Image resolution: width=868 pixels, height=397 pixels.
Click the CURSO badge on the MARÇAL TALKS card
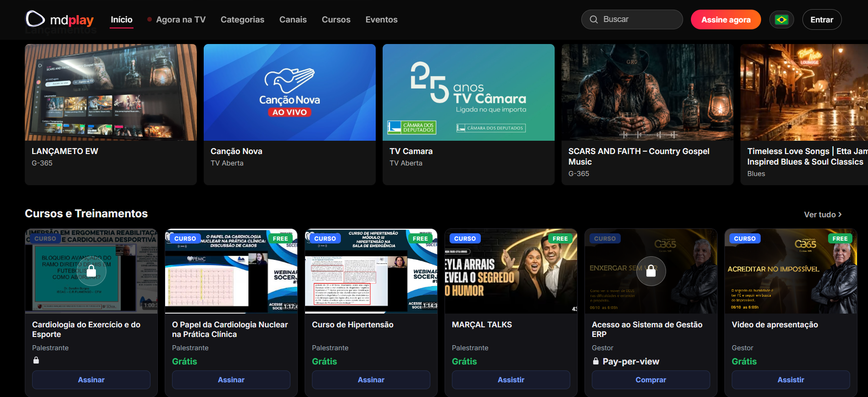pyautogui.click(x=465, y=238)
